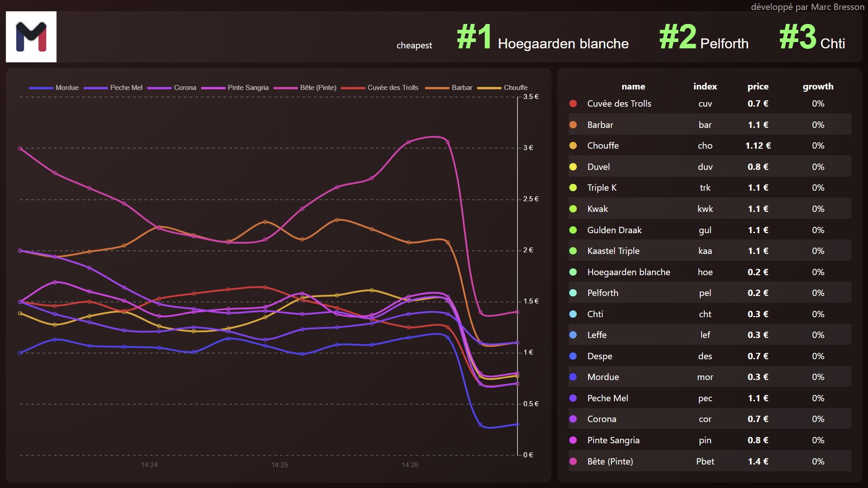868x488 pixels.
Task: Sort table by the name column header
Action: (633, 86)
